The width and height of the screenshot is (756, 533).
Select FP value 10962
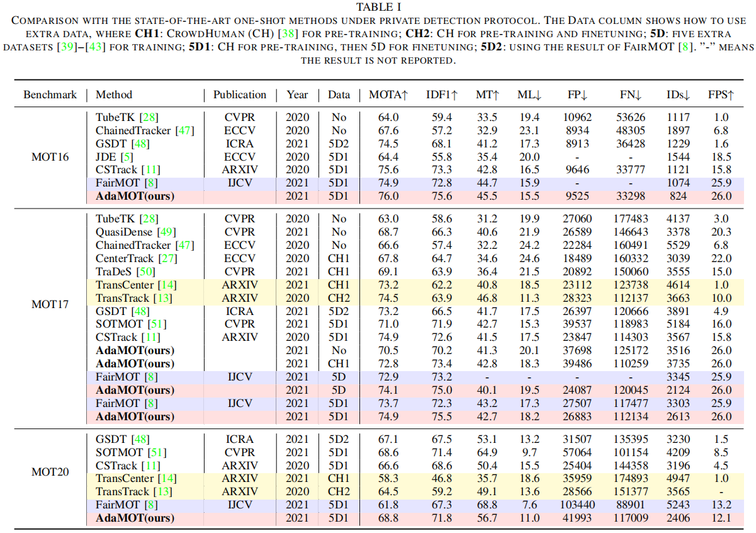(x=577, y=117)
